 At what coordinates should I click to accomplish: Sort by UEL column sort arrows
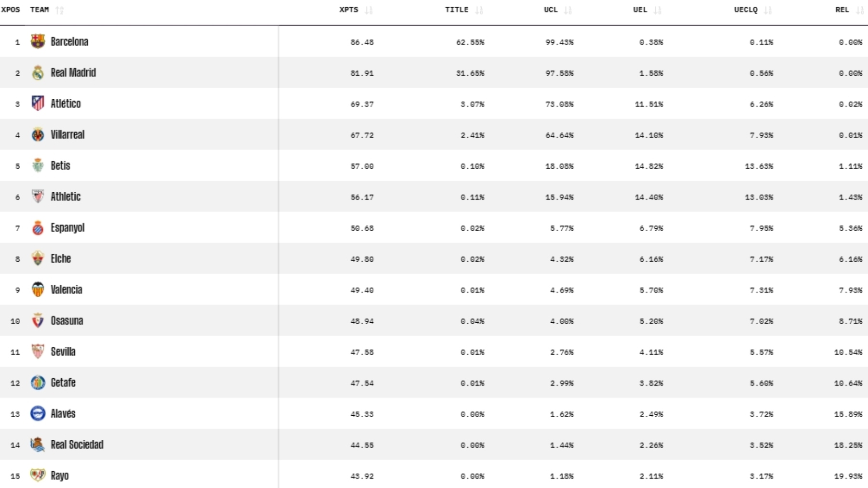coord(658,10)
